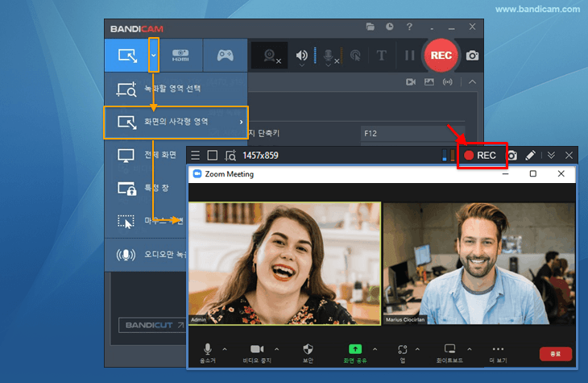588x383 pixels.
Task: Switch to HDMI device recording mode
Action: point(180,56)
